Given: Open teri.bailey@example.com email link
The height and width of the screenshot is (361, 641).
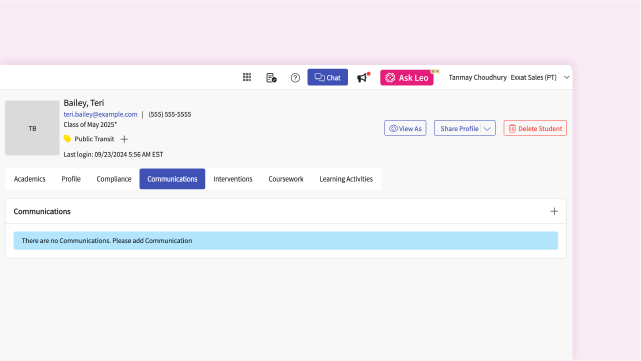Looking at the screenshot, I should point(100,114).
